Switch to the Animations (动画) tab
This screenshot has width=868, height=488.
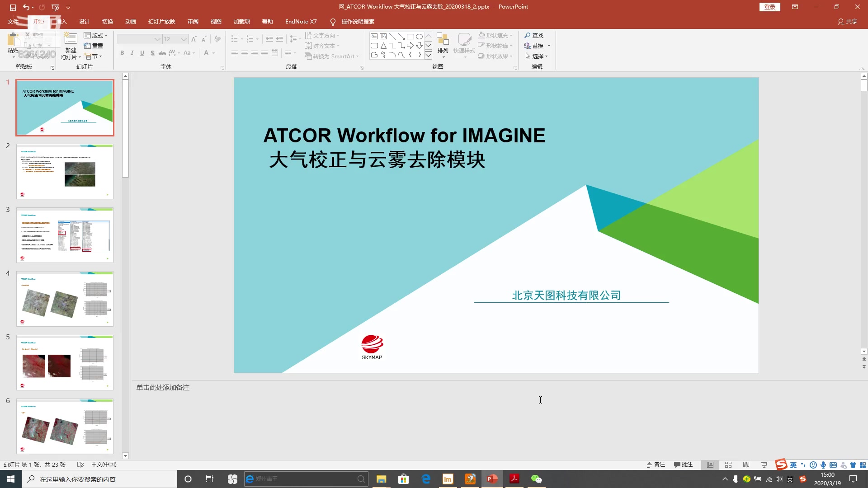point(131,21)
